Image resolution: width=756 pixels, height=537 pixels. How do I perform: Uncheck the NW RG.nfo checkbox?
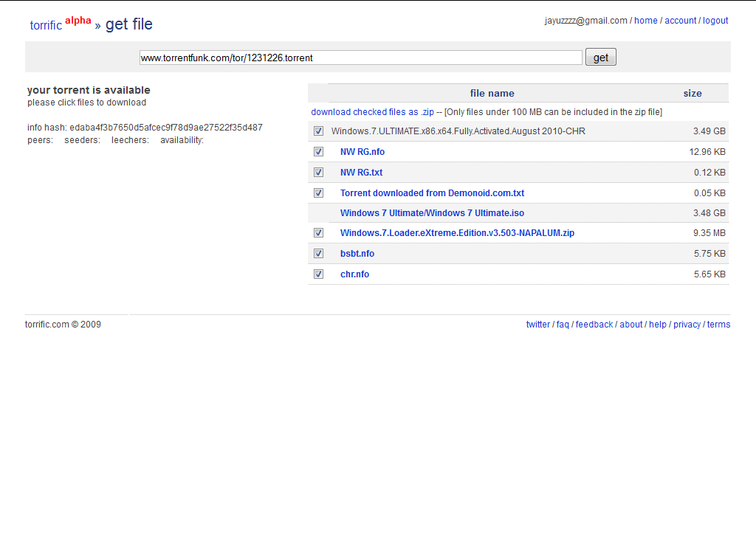(x=318, y=152)
